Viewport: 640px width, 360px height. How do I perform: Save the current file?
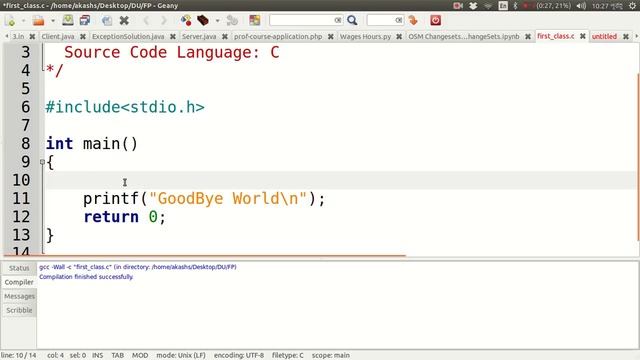click(68, 20)
